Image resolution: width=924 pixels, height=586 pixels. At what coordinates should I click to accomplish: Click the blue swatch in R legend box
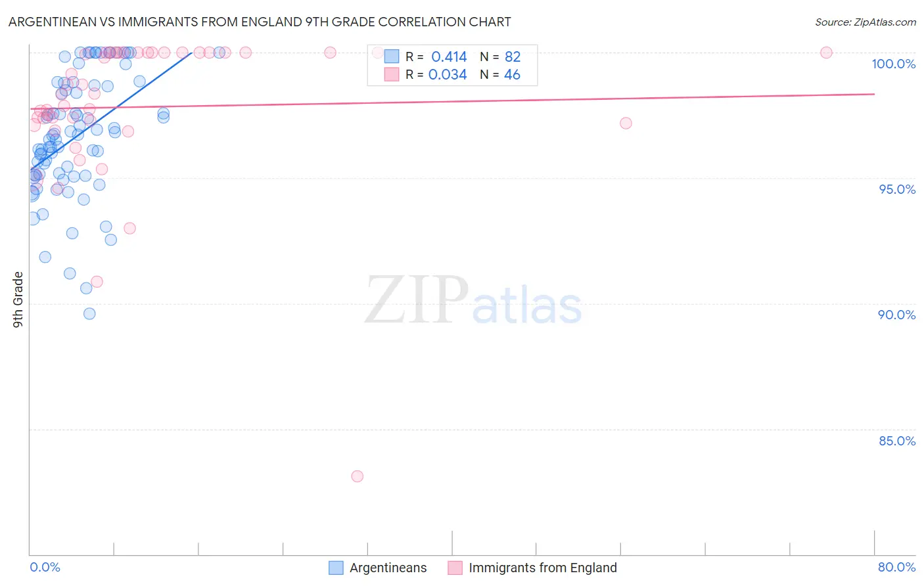pyautogui.click(x=392, y=56)
